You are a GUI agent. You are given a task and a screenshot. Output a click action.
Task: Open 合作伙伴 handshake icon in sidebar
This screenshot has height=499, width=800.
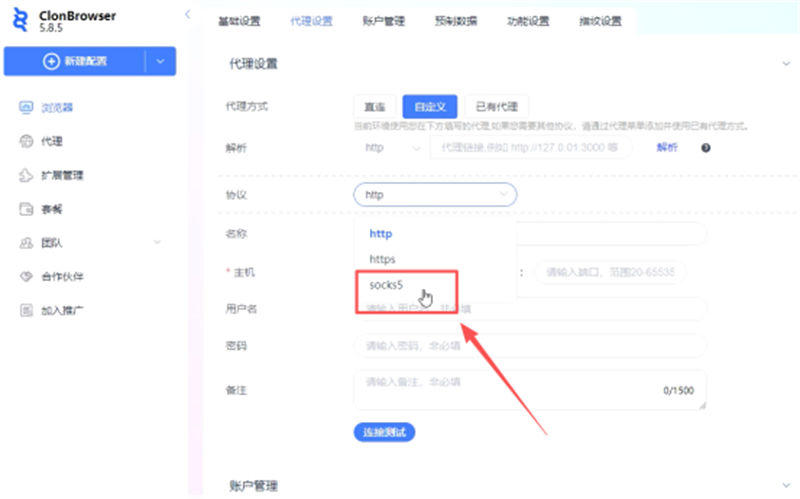(x=26, y=277)
